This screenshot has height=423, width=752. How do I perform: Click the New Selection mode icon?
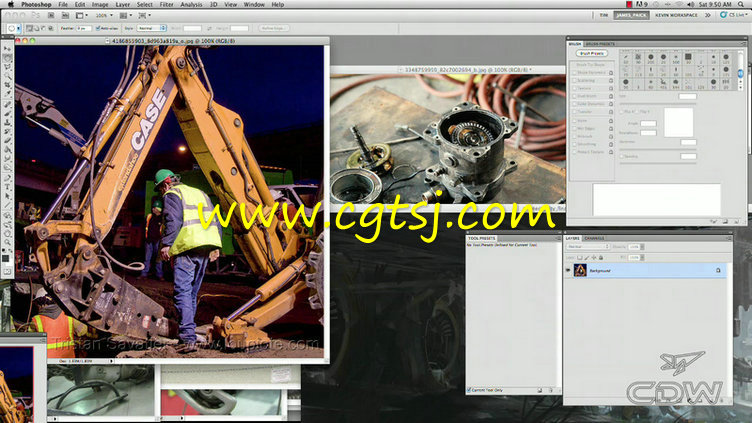[x=29, y=28]
